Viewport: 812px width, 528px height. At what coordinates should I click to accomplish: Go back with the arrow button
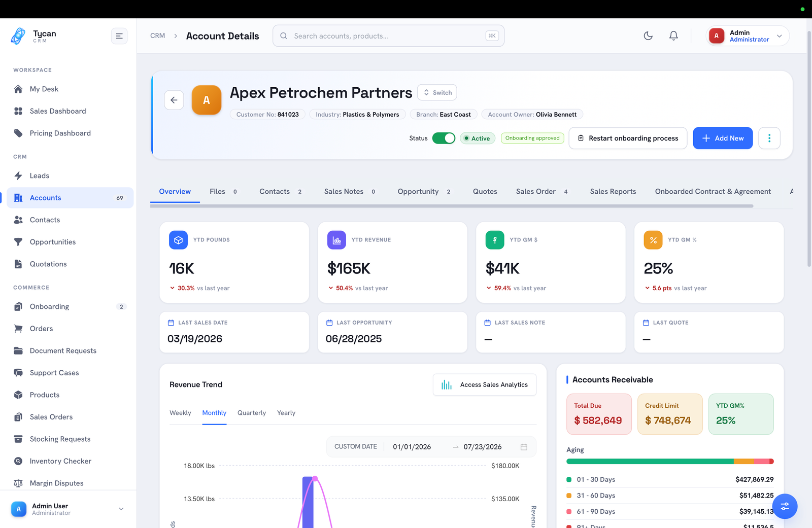point(174,100)
